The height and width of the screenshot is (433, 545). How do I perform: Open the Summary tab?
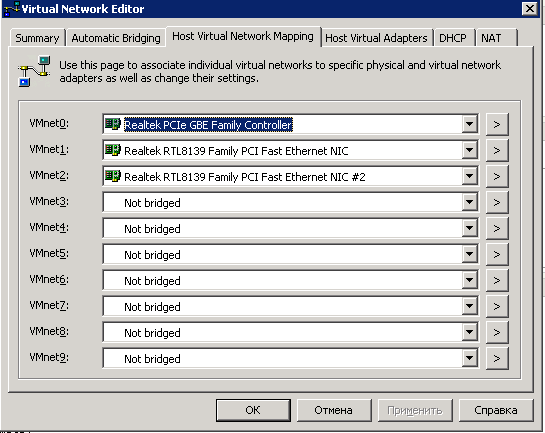tap(38, 38)
